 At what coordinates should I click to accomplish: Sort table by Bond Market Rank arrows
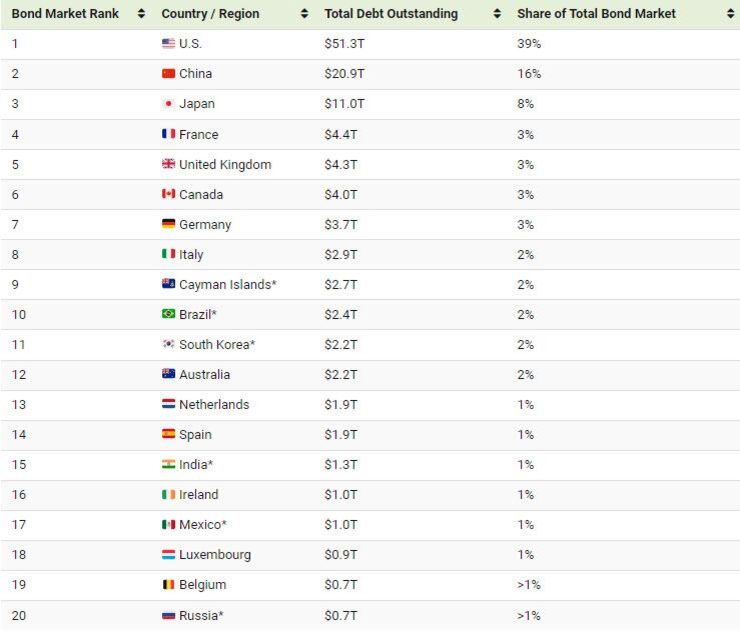tap(141, 14)
